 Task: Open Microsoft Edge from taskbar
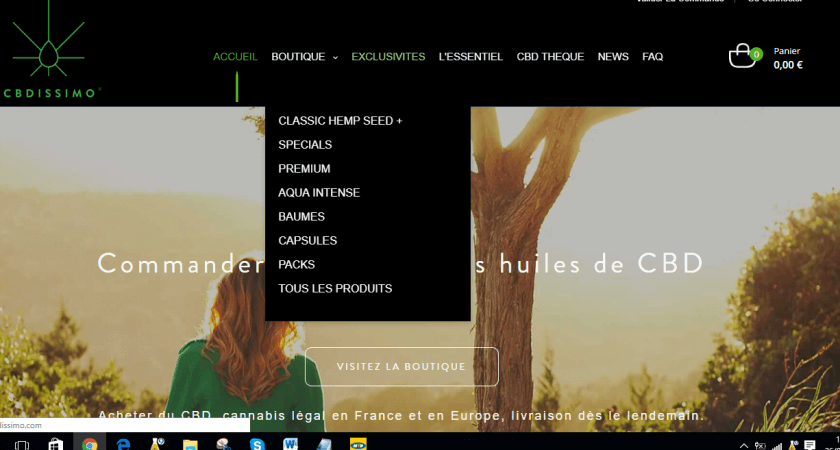[x=124, y=444]
